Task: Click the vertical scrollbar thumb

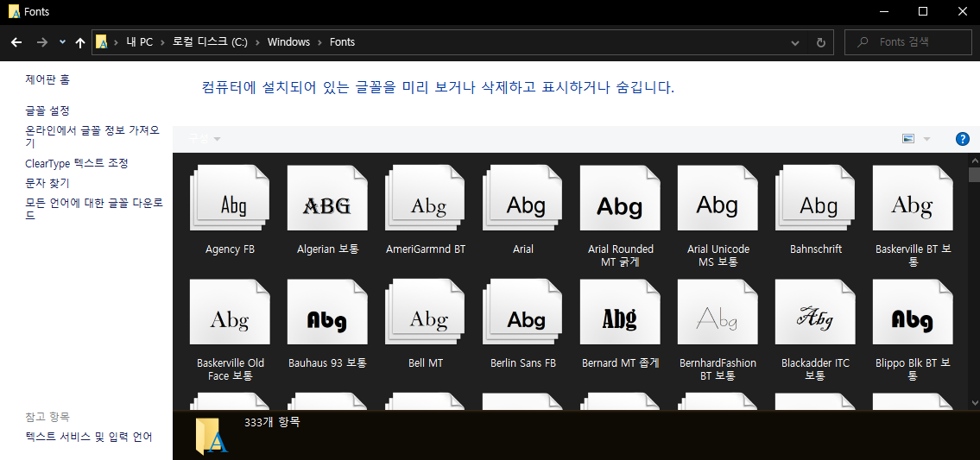Action: (974, 174)
